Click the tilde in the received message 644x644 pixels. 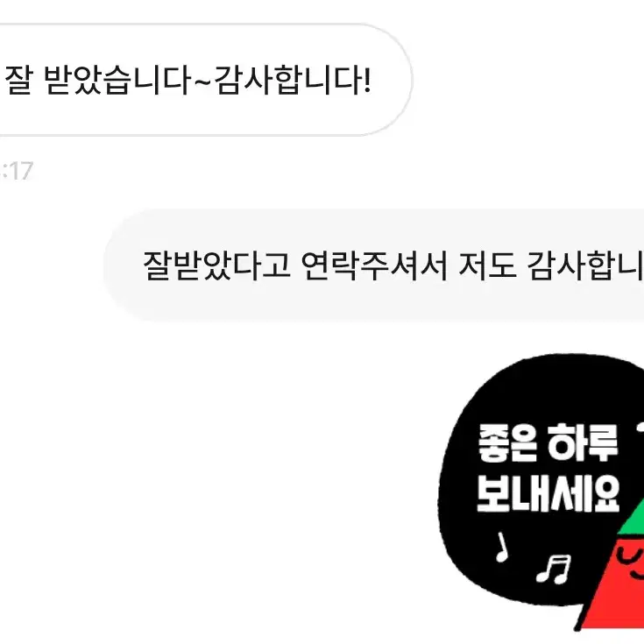[202, 81]
